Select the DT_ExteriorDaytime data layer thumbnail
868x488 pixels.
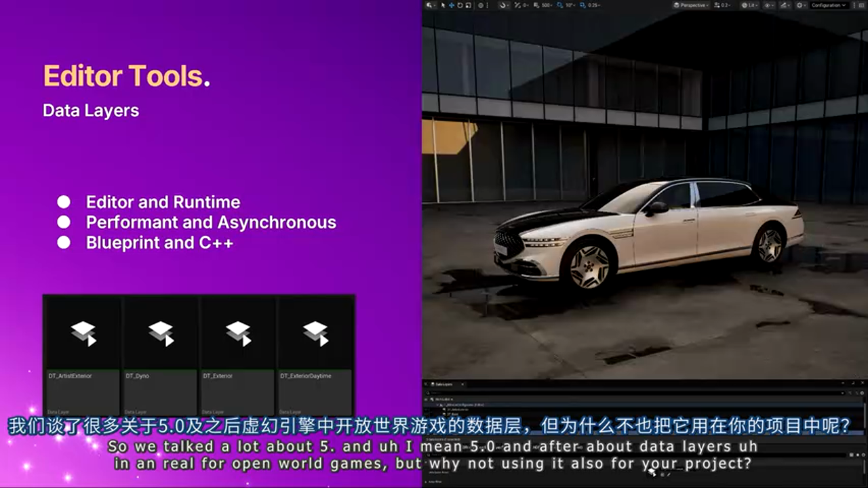(x=316, y=332)
